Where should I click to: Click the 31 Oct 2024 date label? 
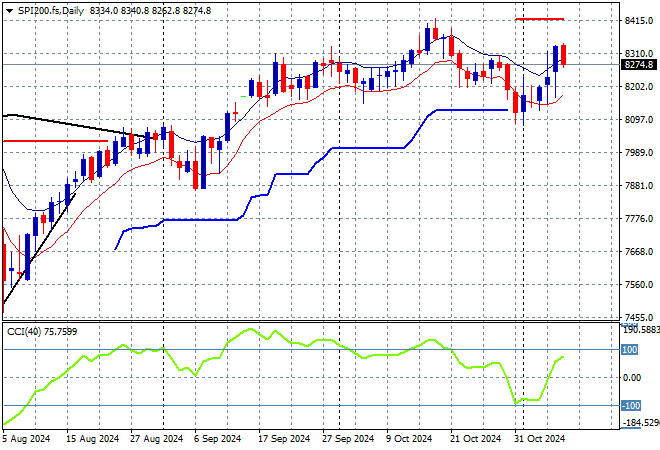point(539,439)
